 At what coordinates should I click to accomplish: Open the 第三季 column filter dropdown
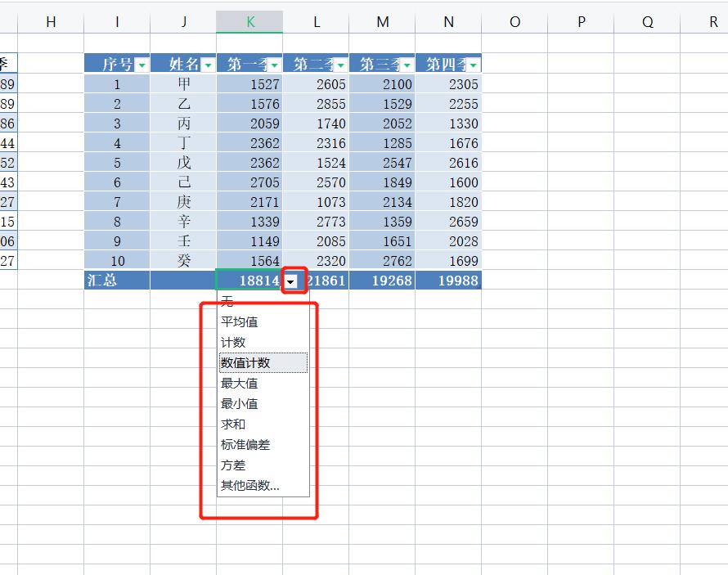coord(407,63)
